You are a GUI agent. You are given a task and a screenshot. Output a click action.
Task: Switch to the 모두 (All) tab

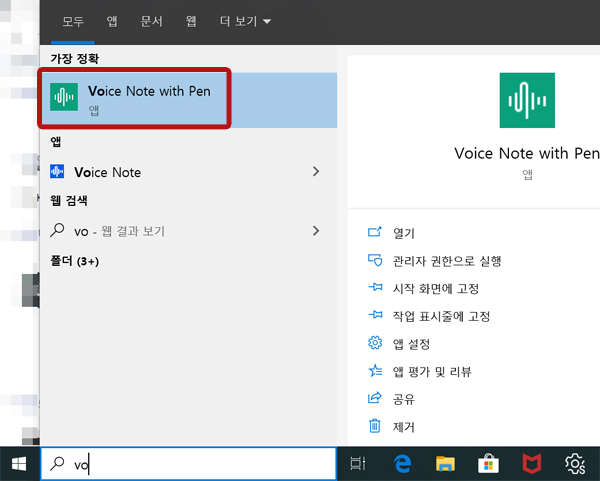coord(73,21)
